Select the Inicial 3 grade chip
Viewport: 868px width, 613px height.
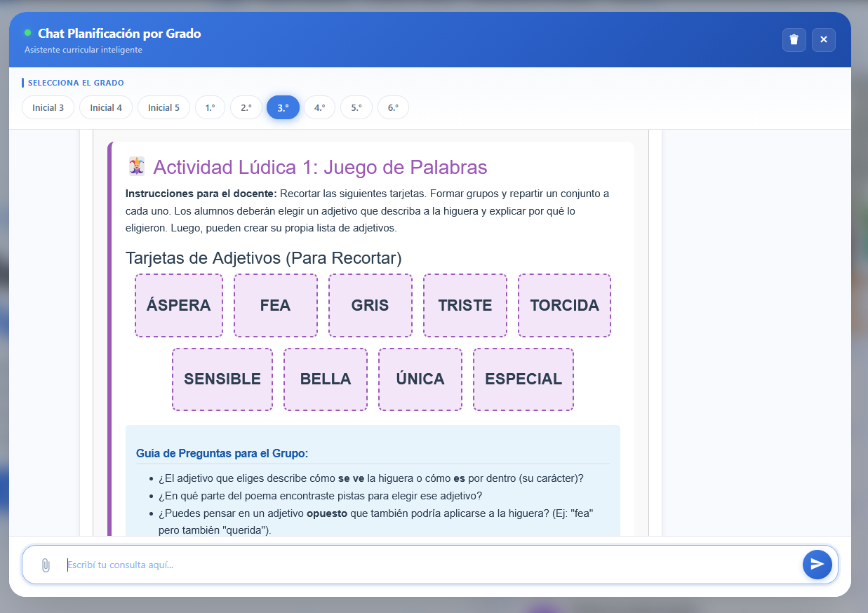[48, 107]
